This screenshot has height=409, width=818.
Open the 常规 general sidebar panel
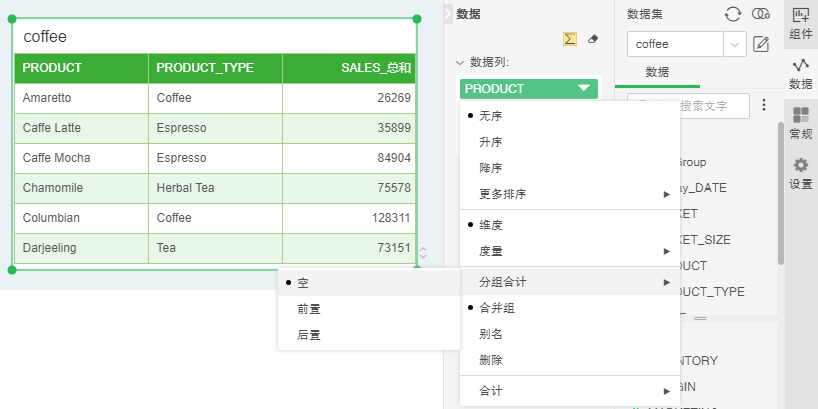click(x=800, y=122)
